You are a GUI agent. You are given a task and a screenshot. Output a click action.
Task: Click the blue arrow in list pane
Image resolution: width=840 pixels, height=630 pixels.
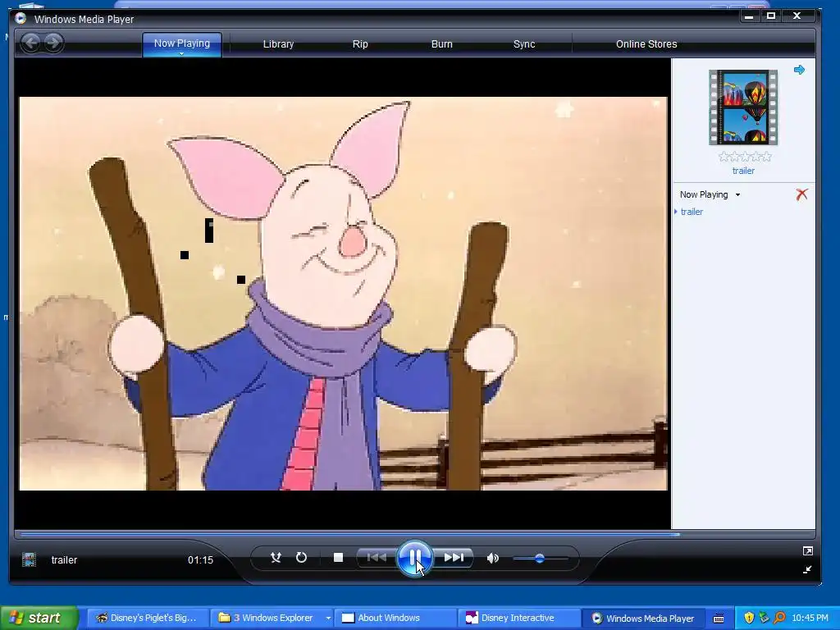coord(799,70)
